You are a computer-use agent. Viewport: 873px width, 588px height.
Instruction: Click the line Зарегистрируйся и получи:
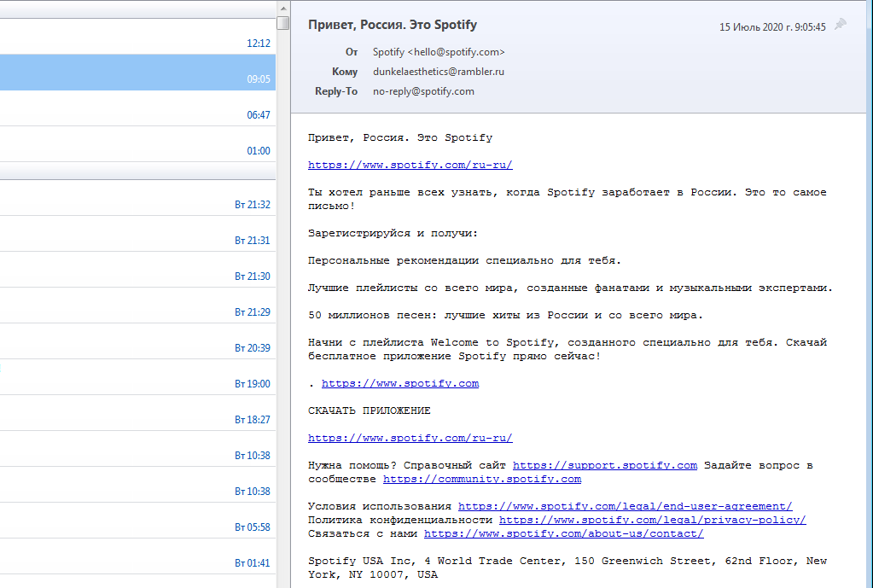point(393,233)
